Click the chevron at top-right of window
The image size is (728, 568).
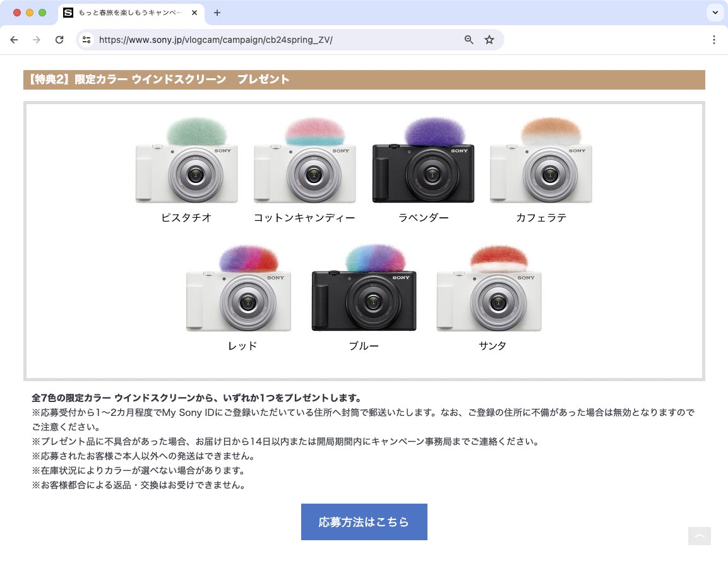click(715, 13)
